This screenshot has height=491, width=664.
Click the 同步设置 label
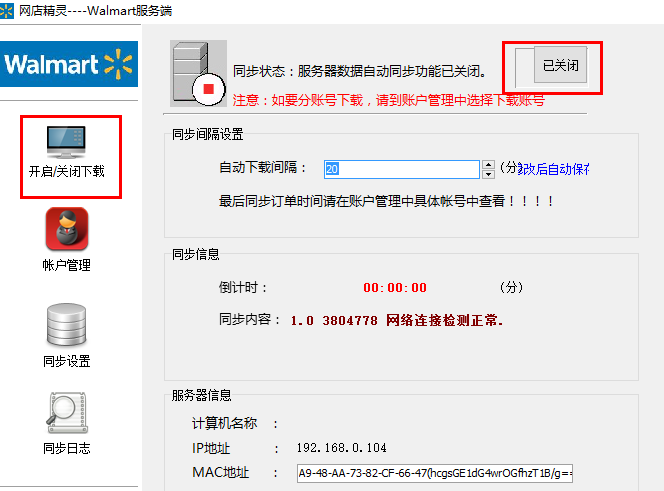(66, 361)
